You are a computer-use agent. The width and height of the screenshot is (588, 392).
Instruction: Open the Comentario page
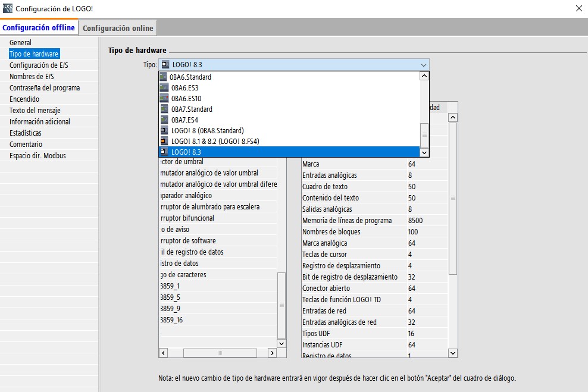click(x=26, y=145)
